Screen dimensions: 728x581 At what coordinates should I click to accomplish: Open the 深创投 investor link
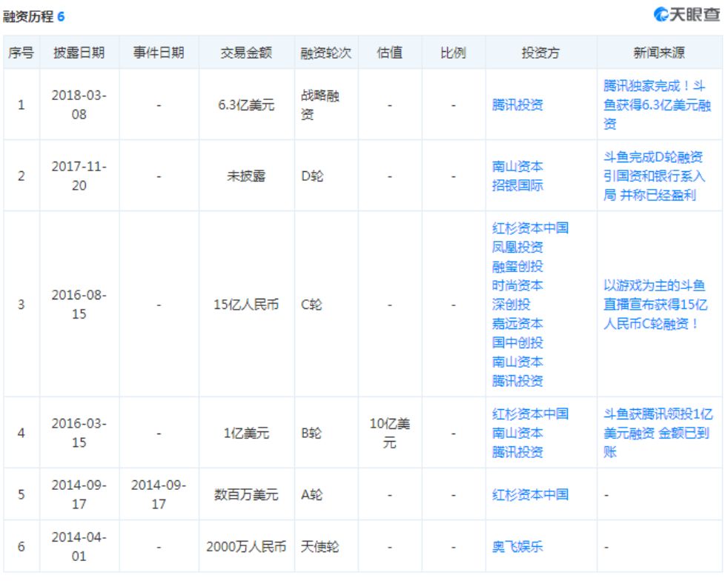[511, 305]
